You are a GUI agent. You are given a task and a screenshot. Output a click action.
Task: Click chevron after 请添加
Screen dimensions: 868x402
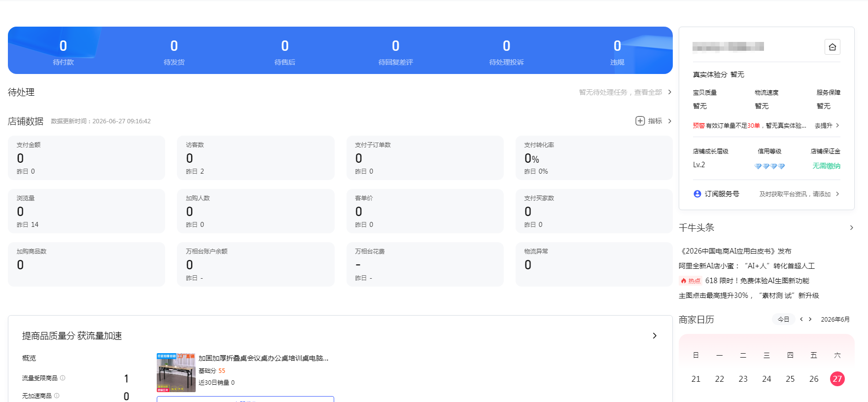pos(837,194)
